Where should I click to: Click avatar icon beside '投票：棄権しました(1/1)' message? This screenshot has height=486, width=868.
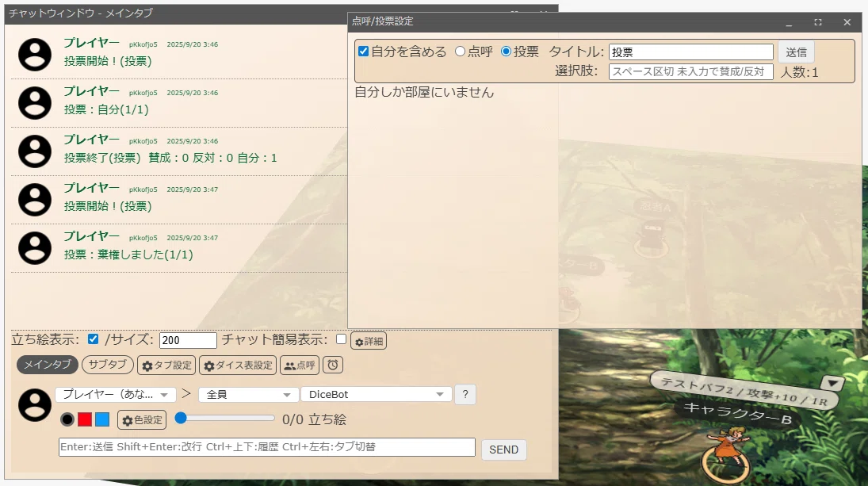(x=35, y=248)
